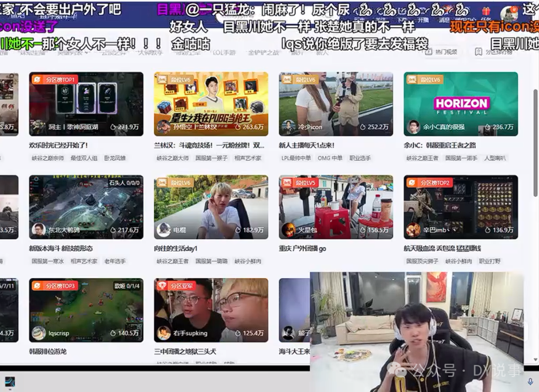The height and width of the screenshot is (392, 539).
Task: Click 电棍 streamer avatar
Action: pos(163,230)
